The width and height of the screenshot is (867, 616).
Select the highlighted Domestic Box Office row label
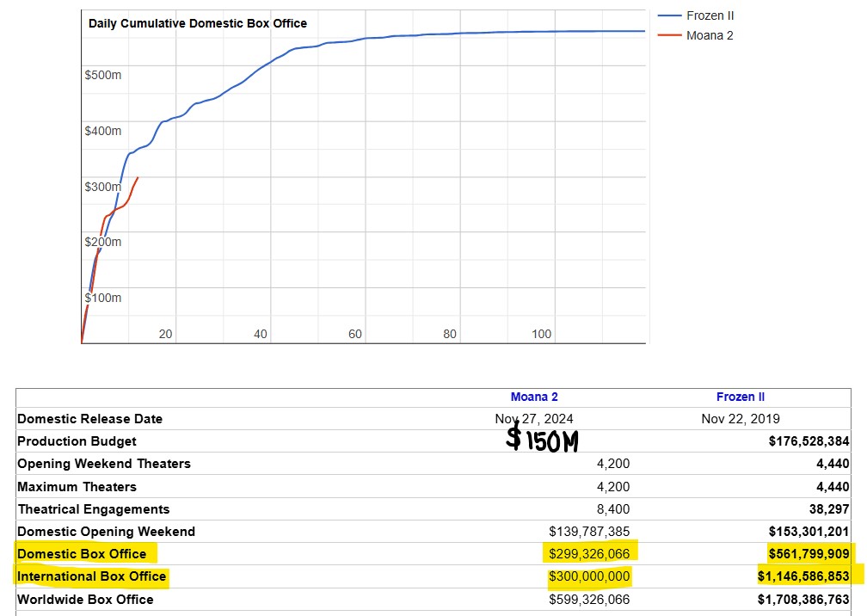[82, 553]
